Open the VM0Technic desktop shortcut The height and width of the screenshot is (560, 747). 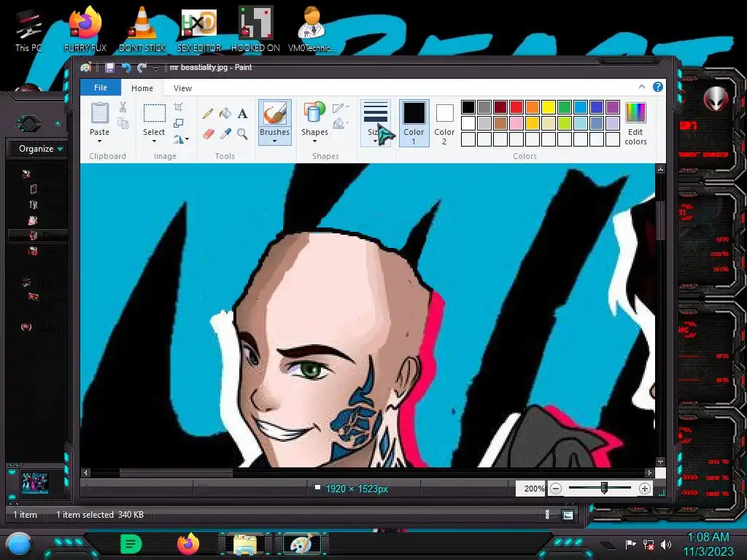pos(311,28)
